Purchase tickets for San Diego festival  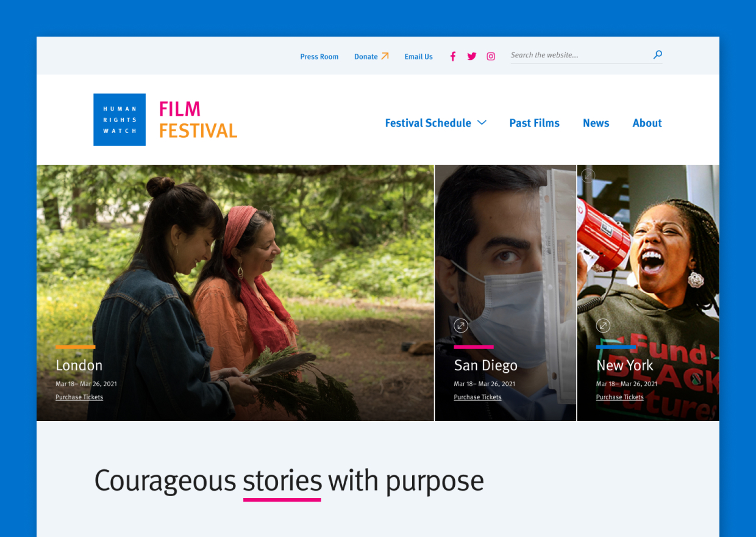click(477, 397)
